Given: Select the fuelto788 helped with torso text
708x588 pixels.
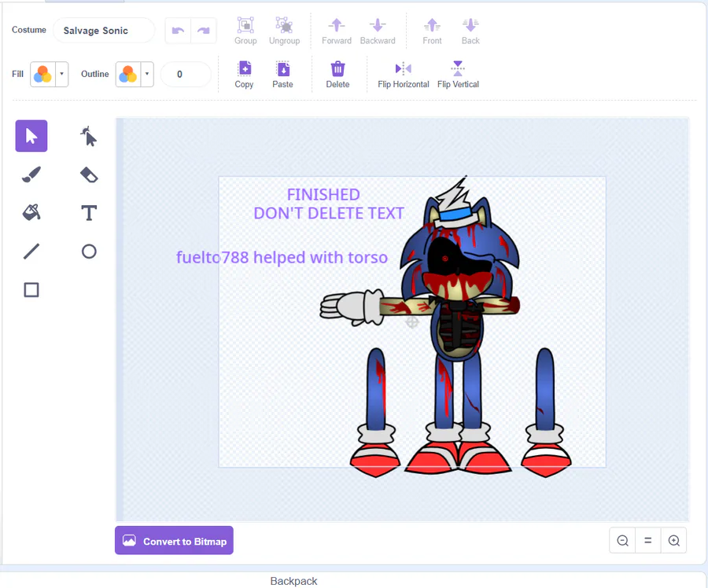Looking at the screenshot, I should [282, 257].
